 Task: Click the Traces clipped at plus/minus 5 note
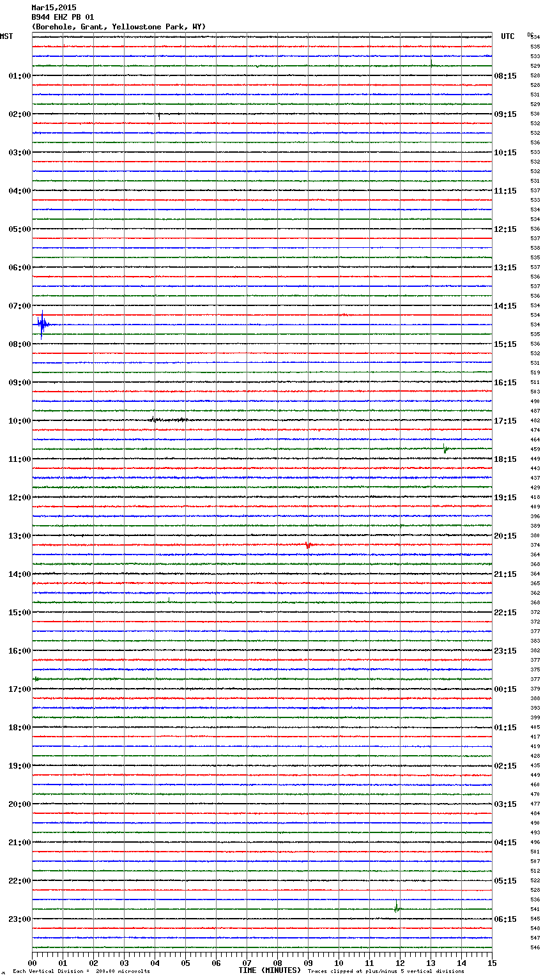pos(386,972)
